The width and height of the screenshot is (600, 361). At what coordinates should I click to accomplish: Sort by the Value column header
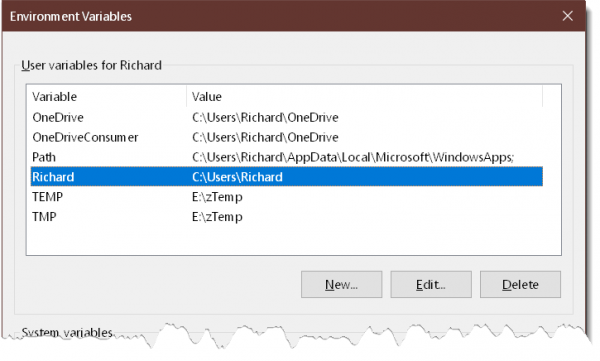pyautogui.click(x=364, y=96)
